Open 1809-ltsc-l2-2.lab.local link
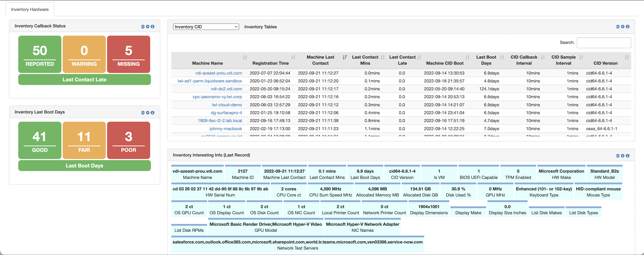644x255 pixels. [220, 121]
